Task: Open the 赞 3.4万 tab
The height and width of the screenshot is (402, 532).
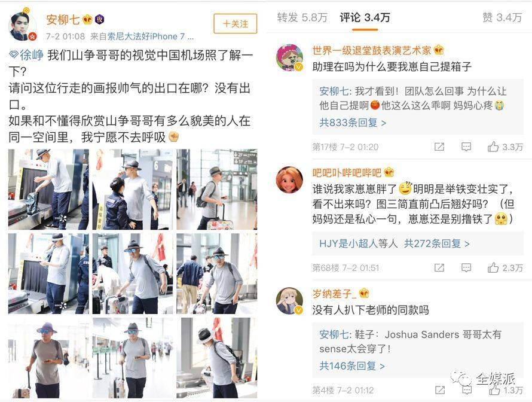Action: coord(502,17)
